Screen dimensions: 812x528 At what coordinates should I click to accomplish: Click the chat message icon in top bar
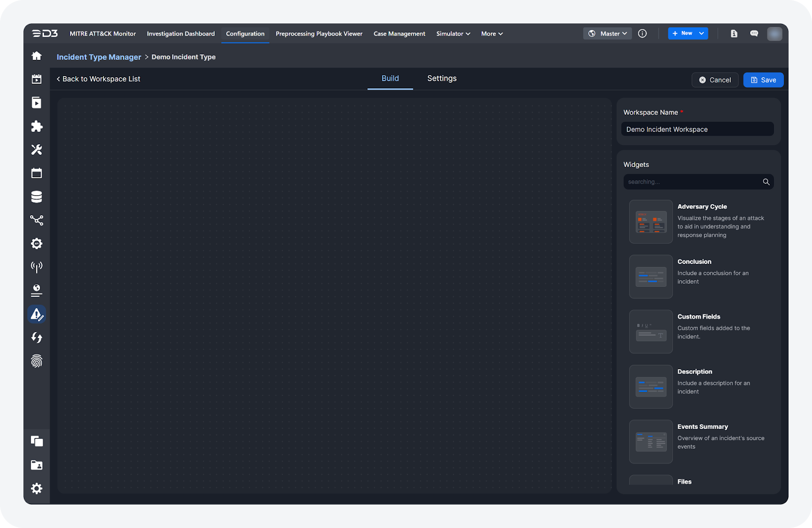click(754, 34)
